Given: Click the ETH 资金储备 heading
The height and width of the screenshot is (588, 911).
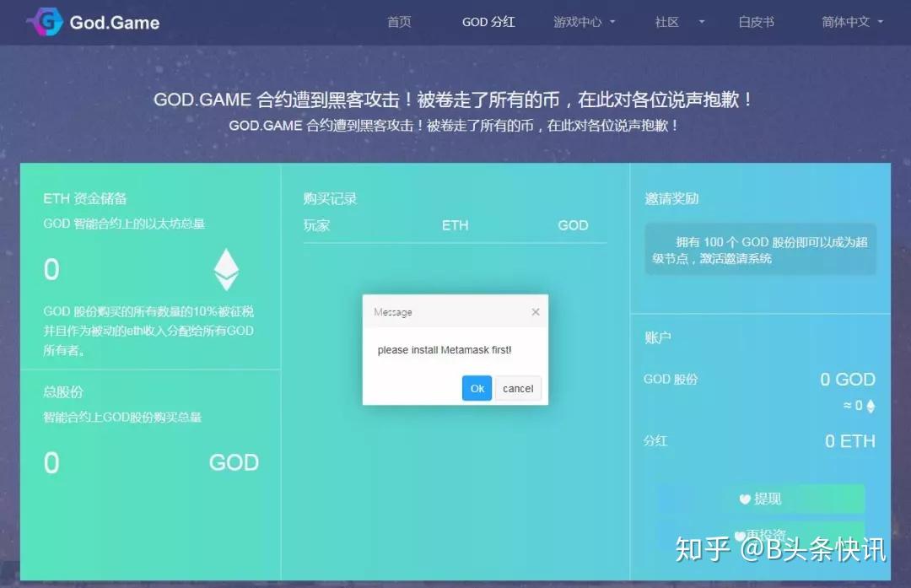Looking at the screenshot, I should pyautogui.click(x=85, y=199).
